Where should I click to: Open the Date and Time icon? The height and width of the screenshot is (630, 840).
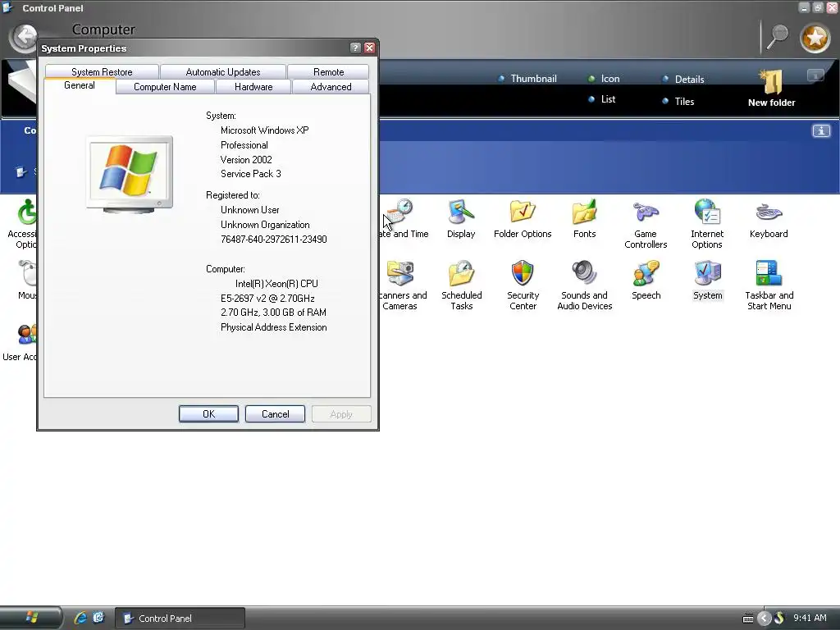point(404,218)
